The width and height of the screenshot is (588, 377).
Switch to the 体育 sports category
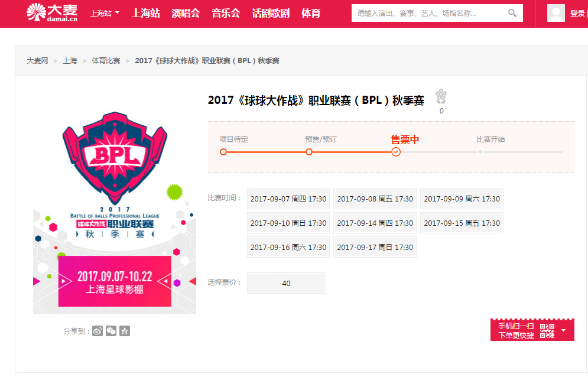coord(311,12)
